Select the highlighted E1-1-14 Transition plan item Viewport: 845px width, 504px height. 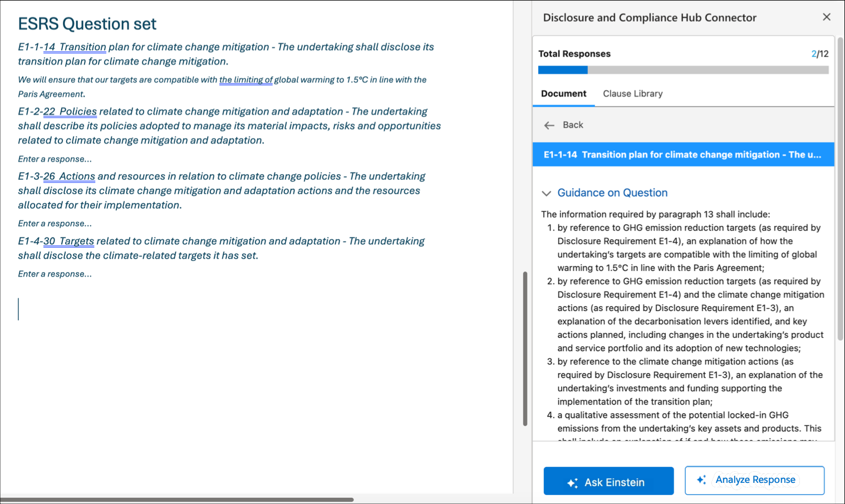[x=682, y=155]
